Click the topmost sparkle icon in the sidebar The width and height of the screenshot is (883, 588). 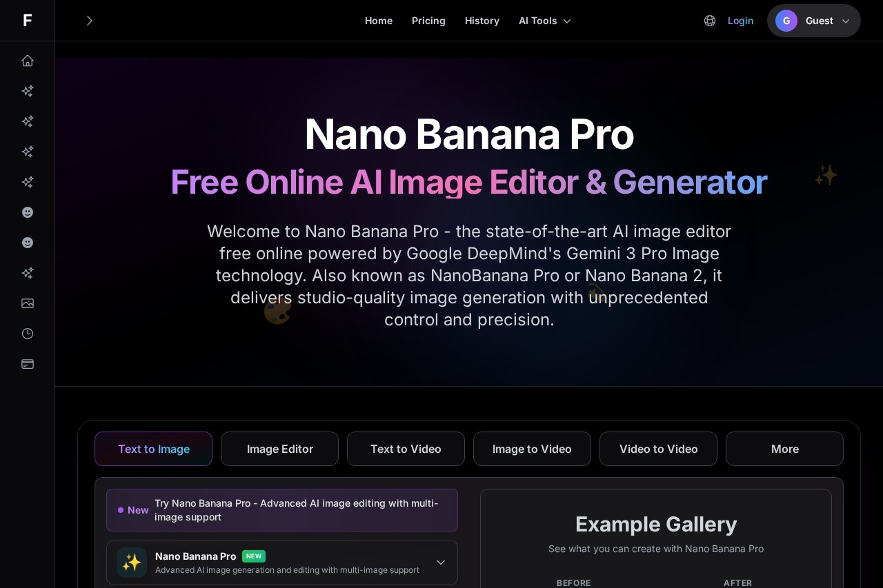point(28,91)
